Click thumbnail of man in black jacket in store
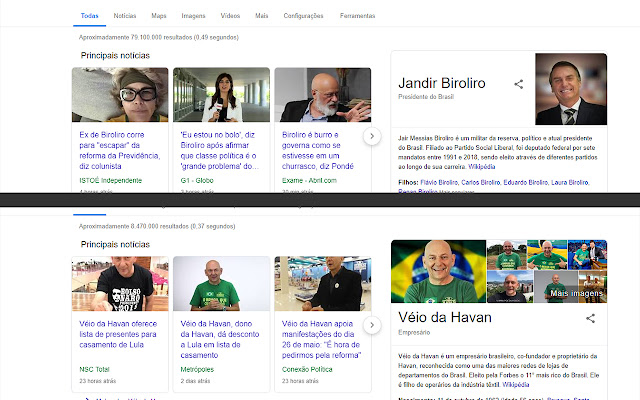Screen dimensions: 640x400 tap(323, 284)
